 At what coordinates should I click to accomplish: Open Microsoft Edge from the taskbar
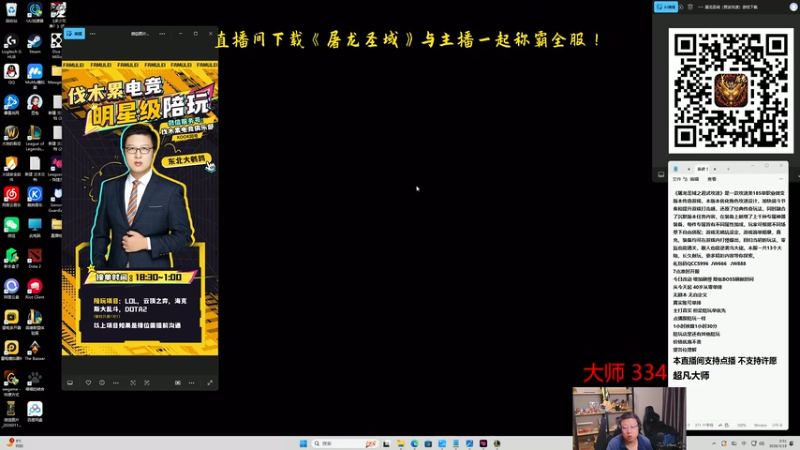coord(414,443)
